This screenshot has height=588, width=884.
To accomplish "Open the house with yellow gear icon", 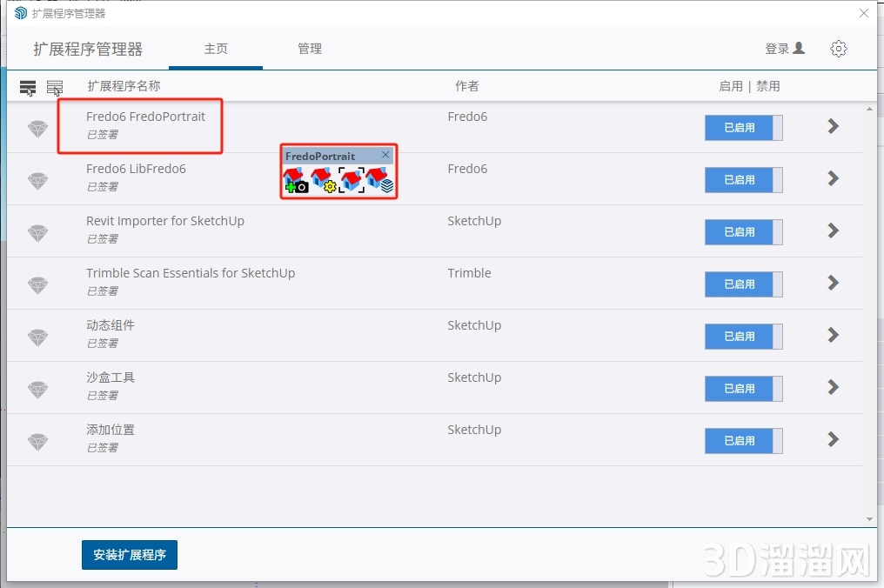I will [324, 180].
